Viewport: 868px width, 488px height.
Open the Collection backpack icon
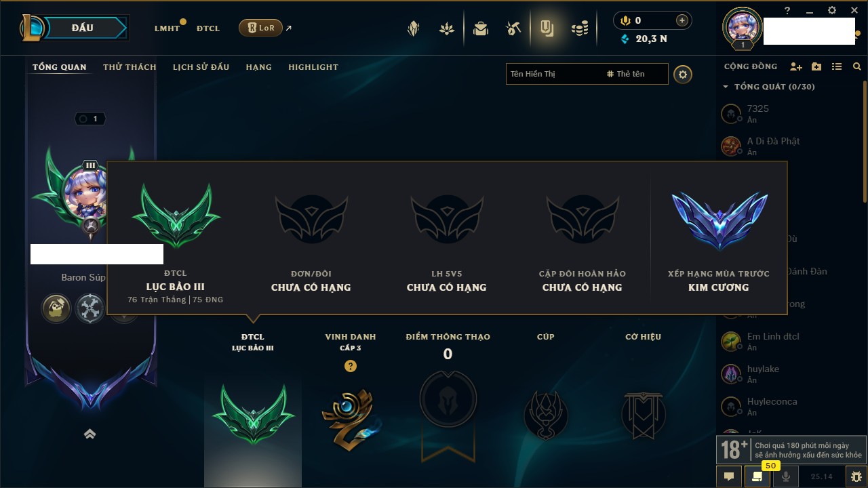tap(481, 28)
